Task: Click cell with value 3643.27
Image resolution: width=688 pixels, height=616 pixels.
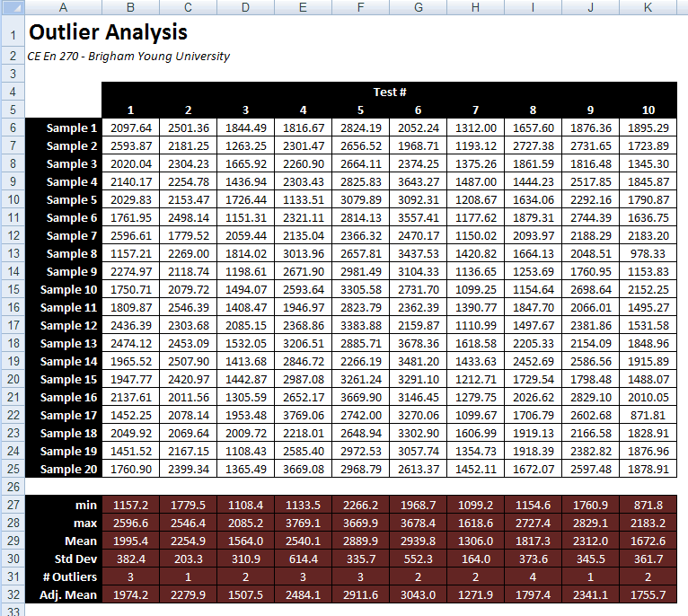Action: click(x=419, y=181)
